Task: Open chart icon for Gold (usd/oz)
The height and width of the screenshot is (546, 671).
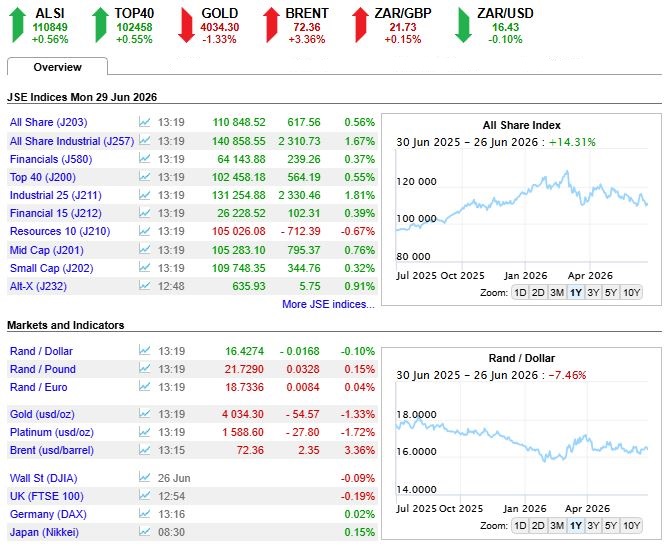Action: coord(145,414)
